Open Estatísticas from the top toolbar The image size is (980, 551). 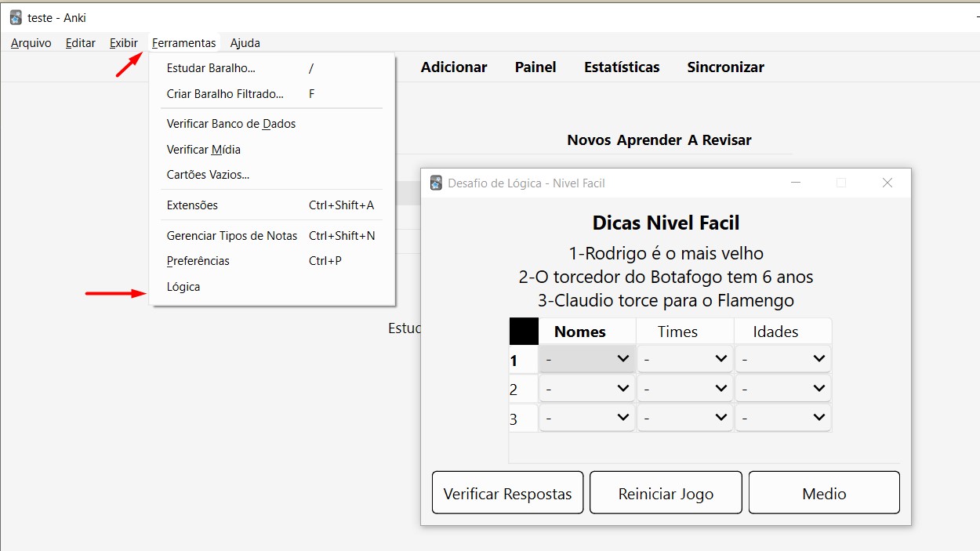[622, 67]
